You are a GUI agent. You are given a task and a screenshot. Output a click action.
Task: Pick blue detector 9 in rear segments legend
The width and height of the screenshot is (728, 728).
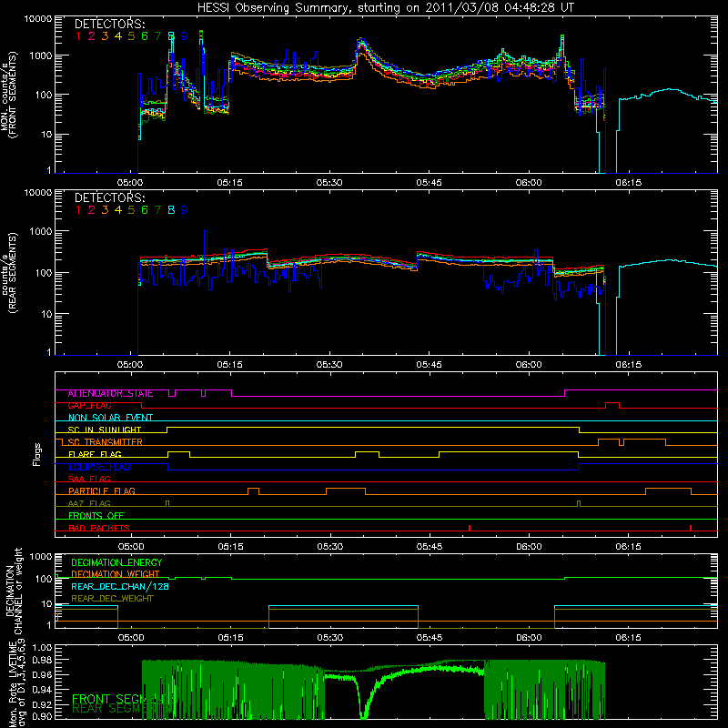click(185, 210)
